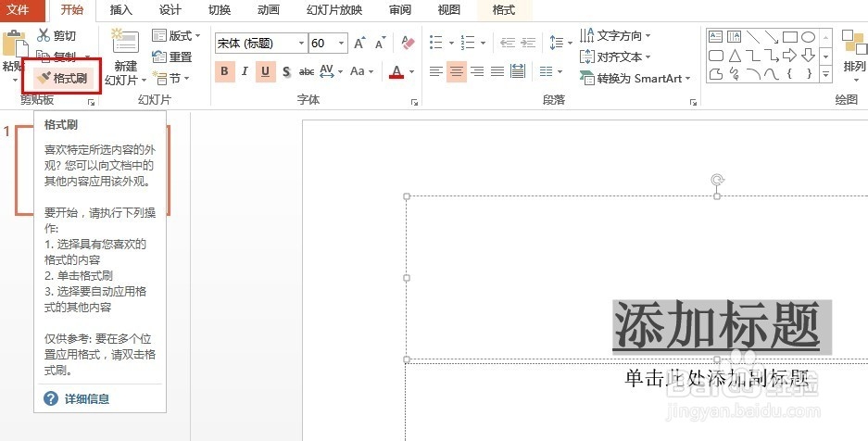Toggle Italic formatting

(x=245, y=71)
